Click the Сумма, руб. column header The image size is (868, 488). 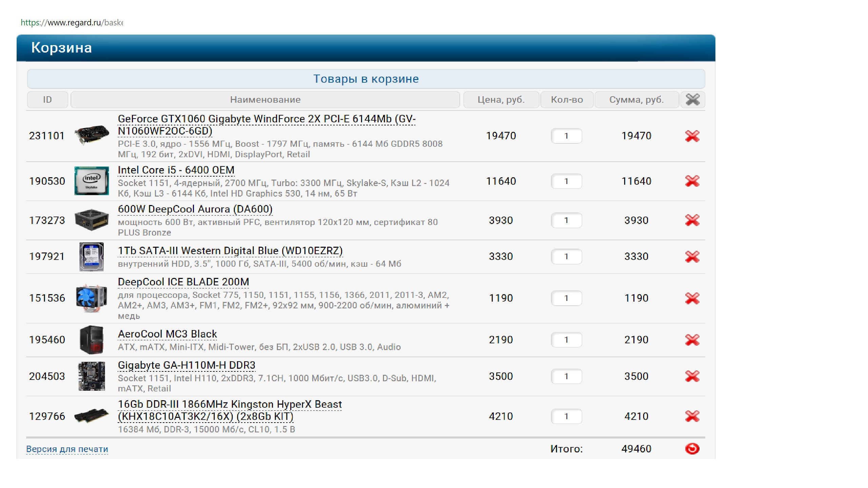click(637, 100)
